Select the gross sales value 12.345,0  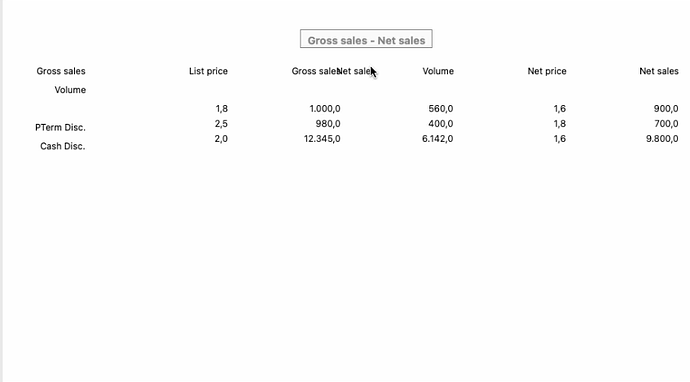coord(322,139)
